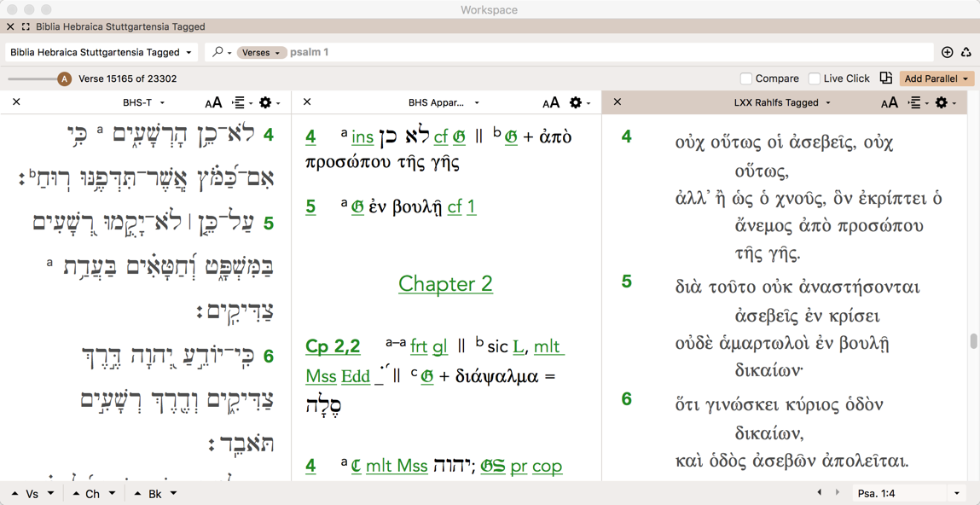The height and width of the screenshot is (505, 980).
Task: Click the history back arrow near Psa. 1:4
Action: tap(821, 492)
